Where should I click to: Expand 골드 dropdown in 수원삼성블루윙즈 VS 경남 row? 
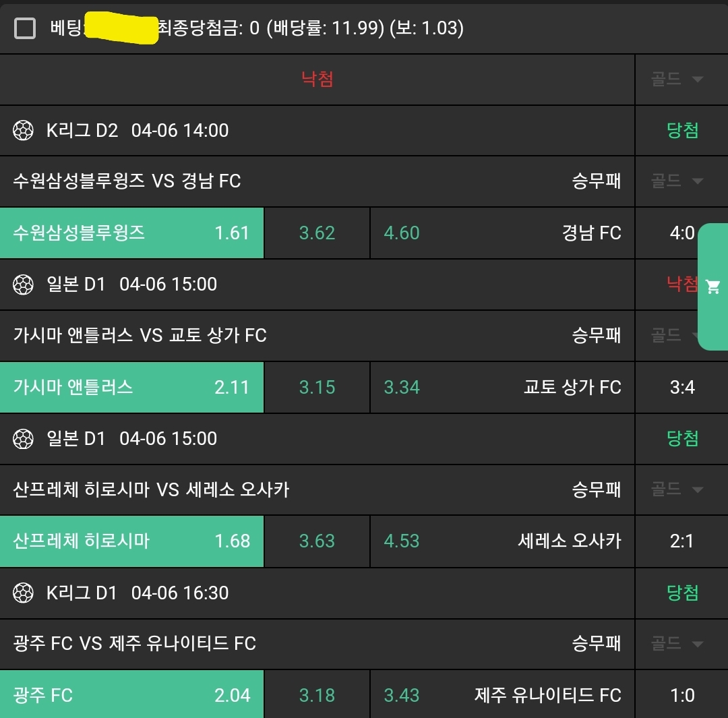point(677,181)
